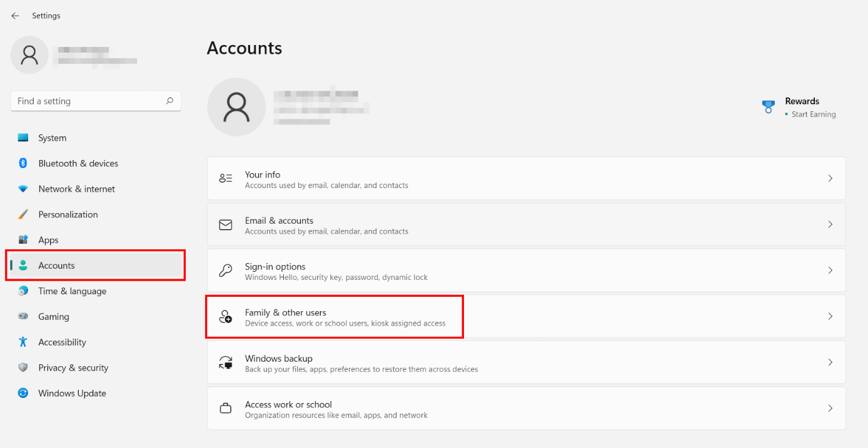Select Apps label in the sidebar
The height and width of the screenshot is (448, 868).
click(x=48, y=240)
